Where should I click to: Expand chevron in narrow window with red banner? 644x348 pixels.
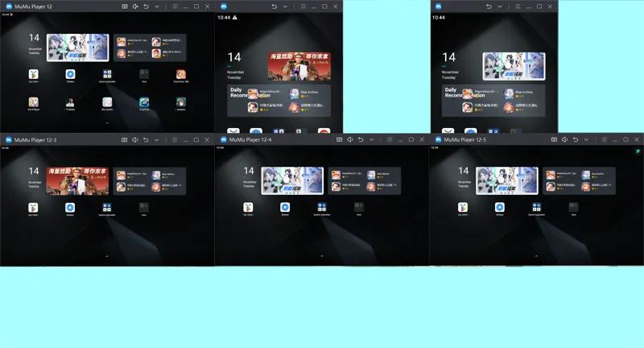tap(285, 6)
